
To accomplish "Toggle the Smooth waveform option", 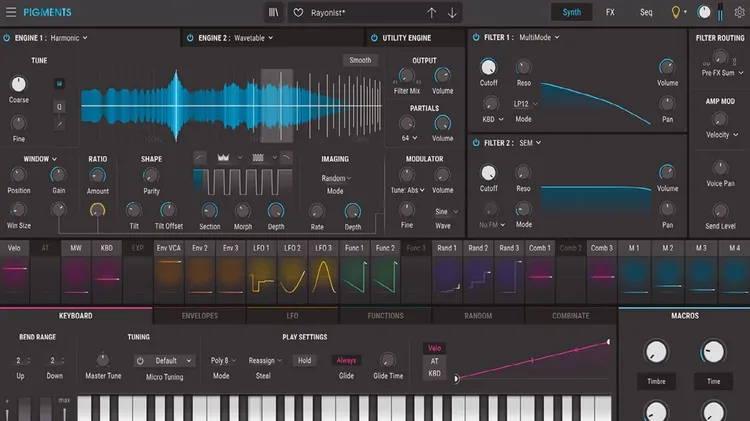I will coord(360,60).
